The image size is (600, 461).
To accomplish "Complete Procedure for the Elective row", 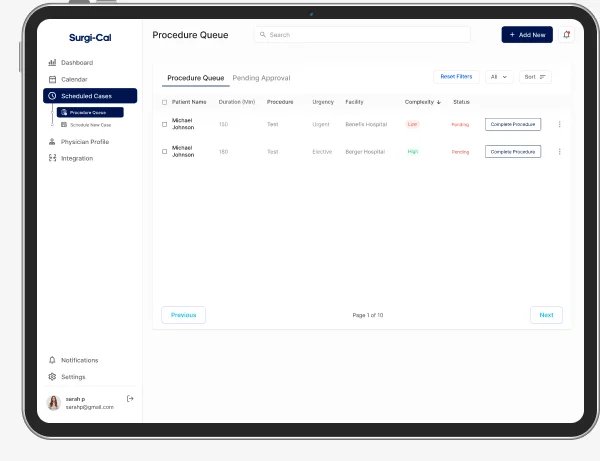I will (513, 151).
